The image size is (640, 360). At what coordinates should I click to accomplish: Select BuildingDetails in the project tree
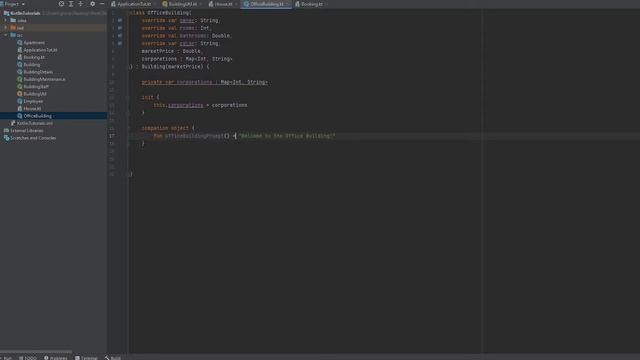point(38,72)
